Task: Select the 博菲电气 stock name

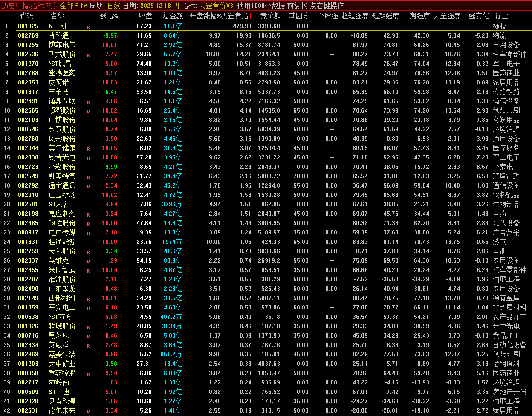Action: pos(62,45)
